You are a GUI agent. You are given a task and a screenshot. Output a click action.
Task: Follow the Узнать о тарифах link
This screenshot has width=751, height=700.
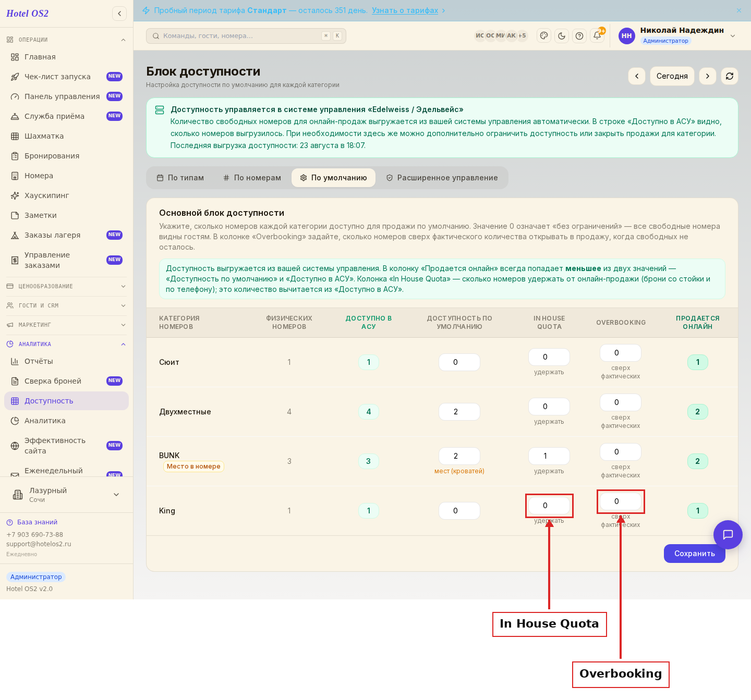(405, 10)
